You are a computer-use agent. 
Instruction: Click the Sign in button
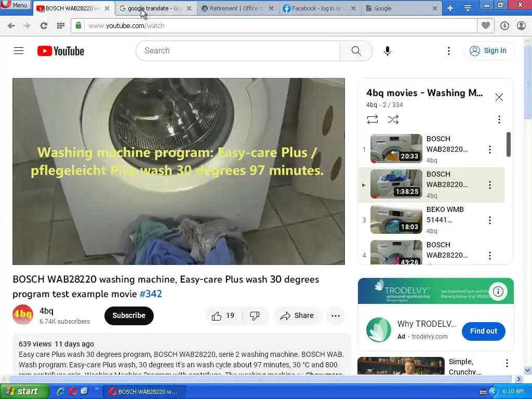tap(488, 50)
